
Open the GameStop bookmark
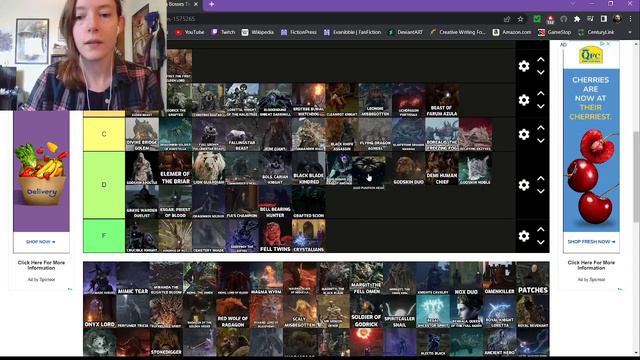[x=554, y=32]
